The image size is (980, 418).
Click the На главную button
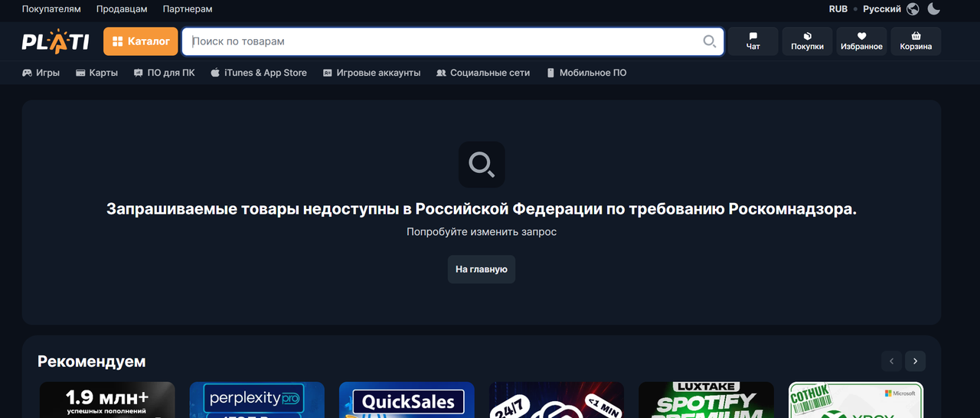click(x=482, y=269)
